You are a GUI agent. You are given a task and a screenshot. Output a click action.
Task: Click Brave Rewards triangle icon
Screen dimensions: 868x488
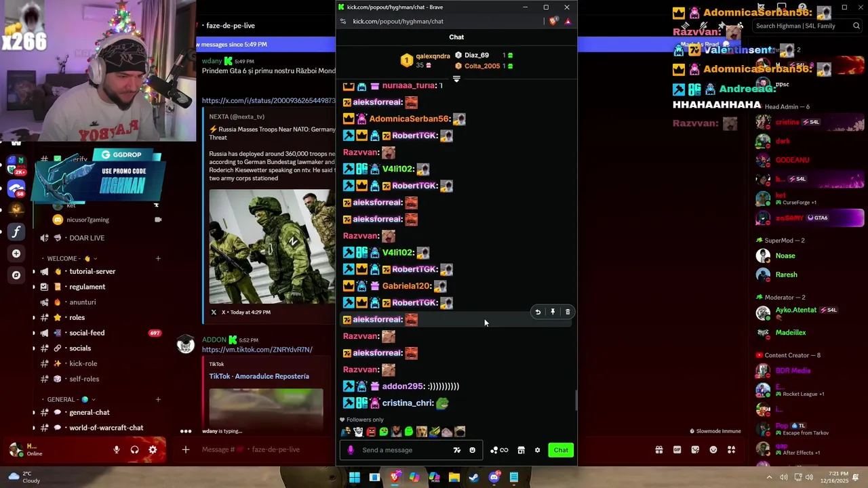568,21
